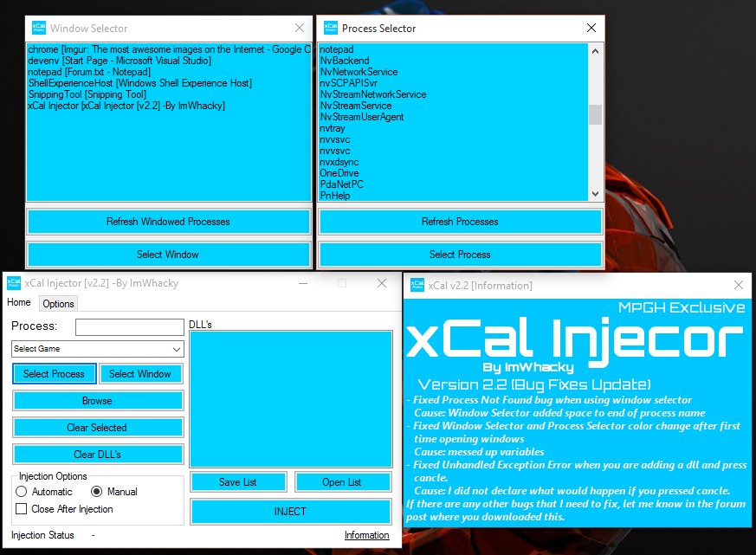Click Refresh Windowed Processes button
The image size is (756, 555).
click(168, 222)
